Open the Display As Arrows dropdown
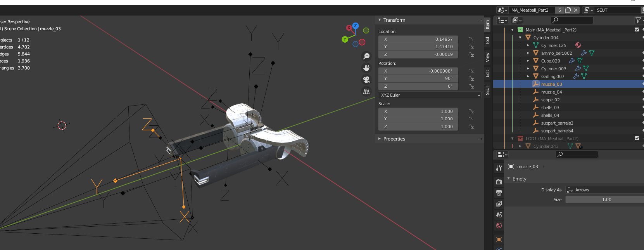This screenshot has height=250, width=644. [605, 190]
